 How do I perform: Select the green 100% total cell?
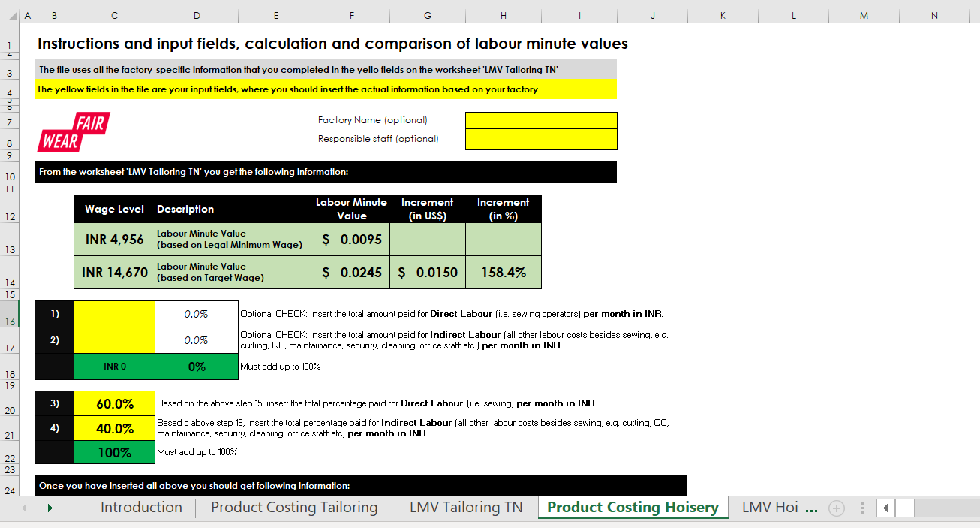tap(113, 452)
